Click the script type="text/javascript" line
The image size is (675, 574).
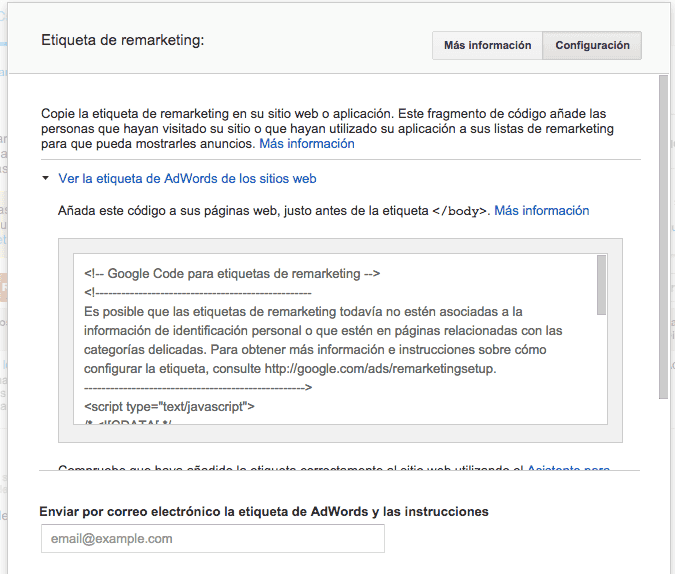click(169, 406)
